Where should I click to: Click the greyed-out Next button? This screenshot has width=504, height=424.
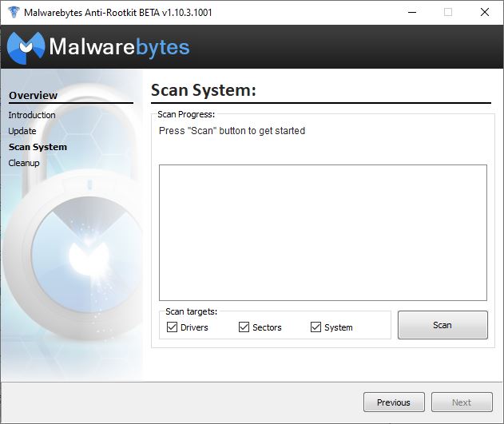pyautogui.click(x=462, y=402)
